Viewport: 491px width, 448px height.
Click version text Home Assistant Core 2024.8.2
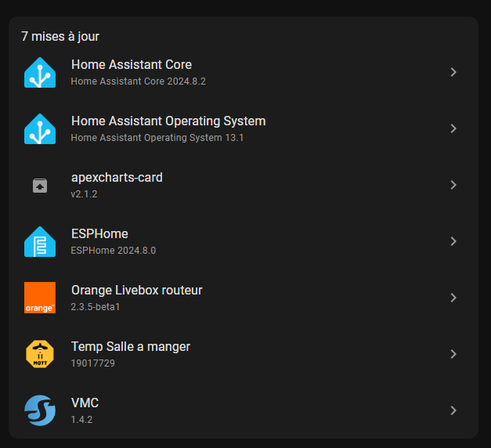click(x=139, y=81)
